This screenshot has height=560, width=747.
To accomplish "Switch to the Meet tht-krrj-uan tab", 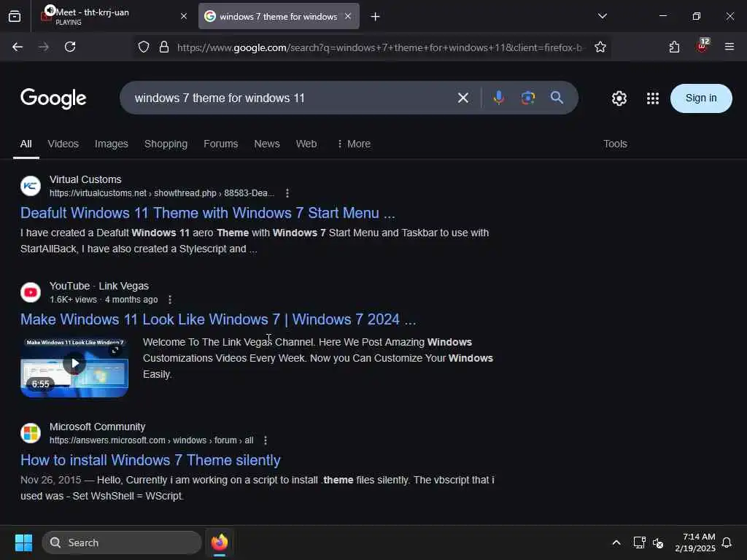I will [x=113, y=16].
